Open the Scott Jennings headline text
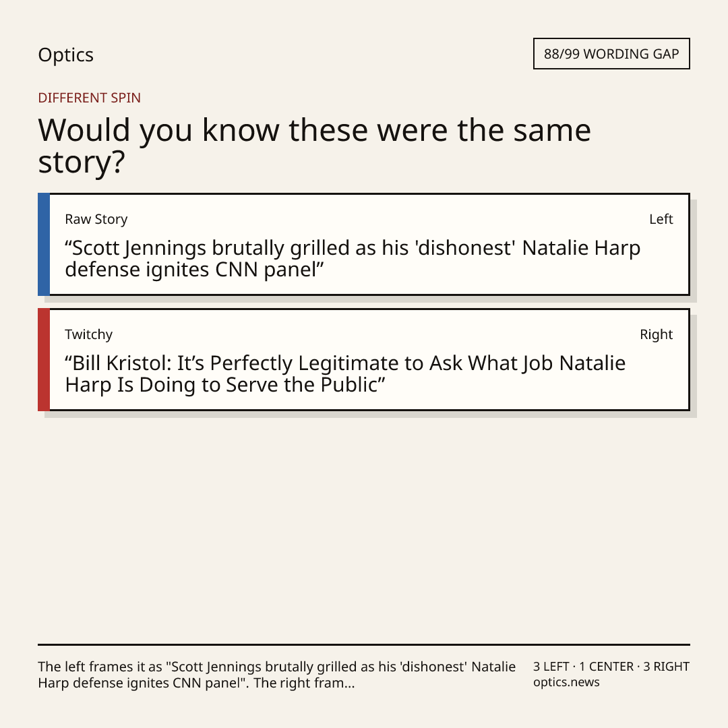The height and width of the screenshot is (728, 728). 353,259
